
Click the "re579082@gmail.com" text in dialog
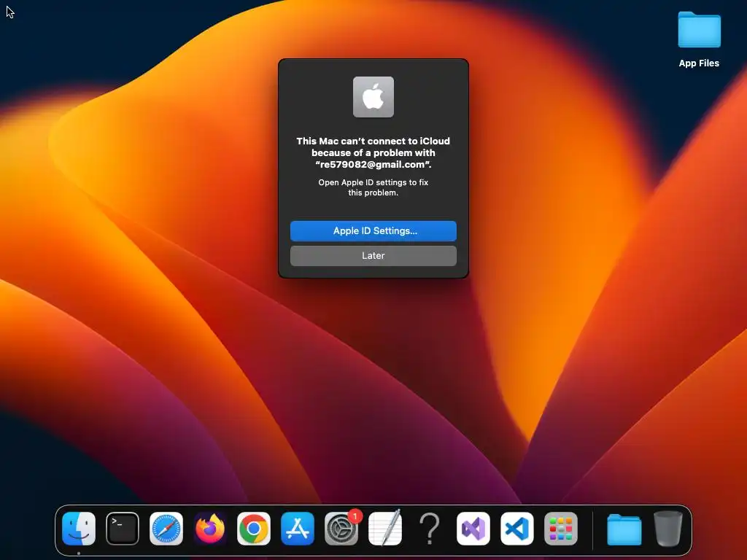coord(373,165)
